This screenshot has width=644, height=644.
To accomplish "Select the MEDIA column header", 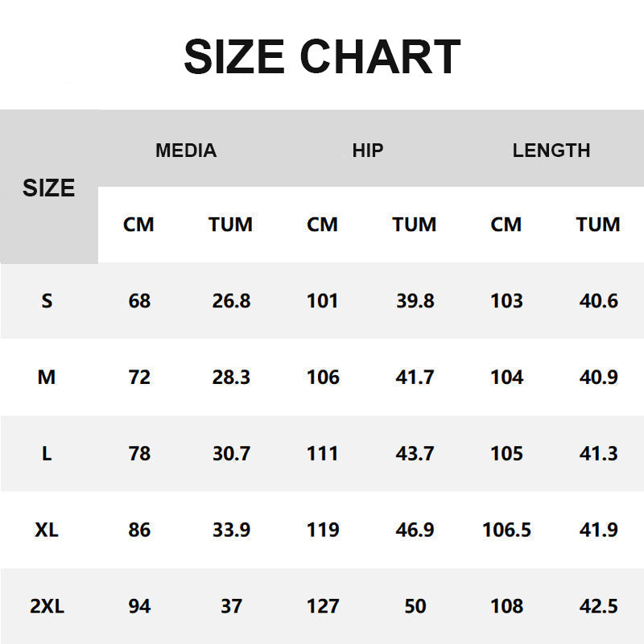I will click(186, 151).
